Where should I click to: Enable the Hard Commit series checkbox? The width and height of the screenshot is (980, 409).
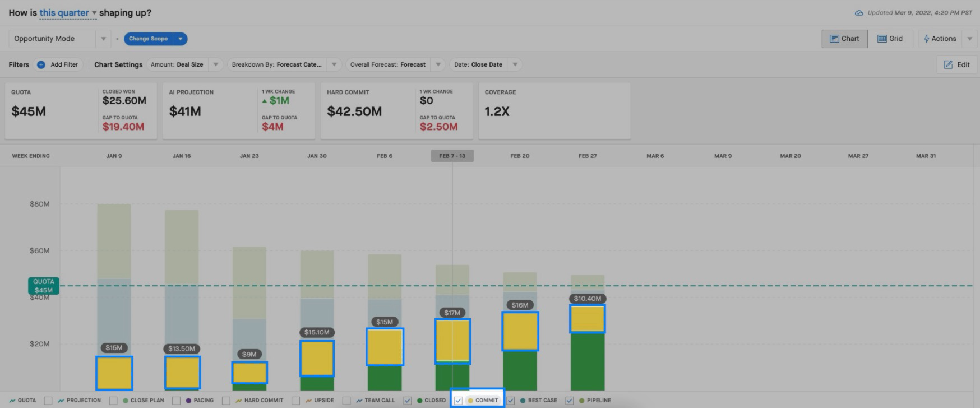tap(226, 401)
